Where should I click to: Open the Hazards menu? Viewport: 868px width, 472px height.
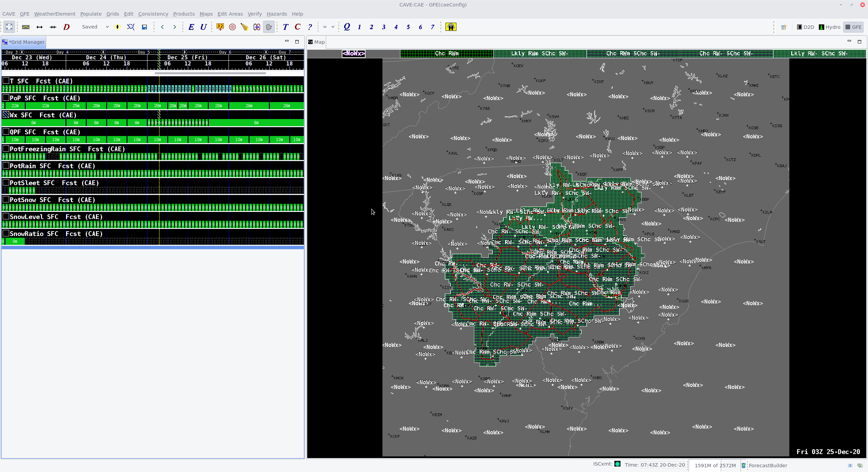tap(277, 14)
